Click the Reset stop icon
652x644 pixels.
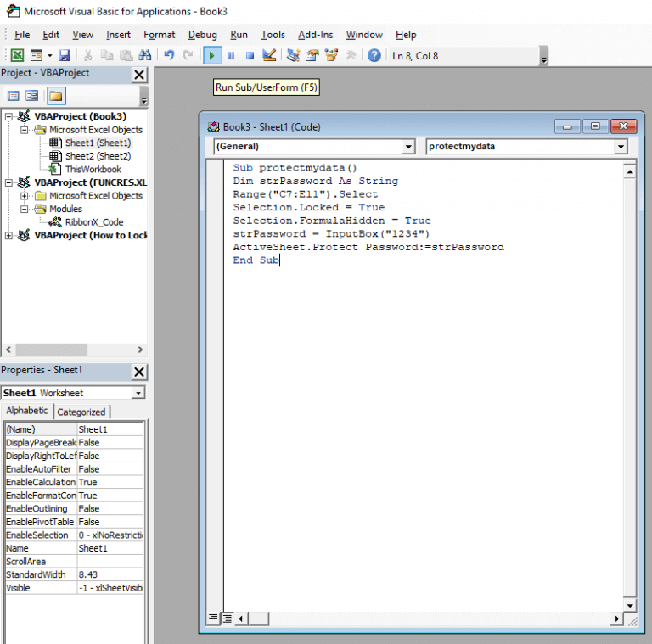click(x=250, y=56)
